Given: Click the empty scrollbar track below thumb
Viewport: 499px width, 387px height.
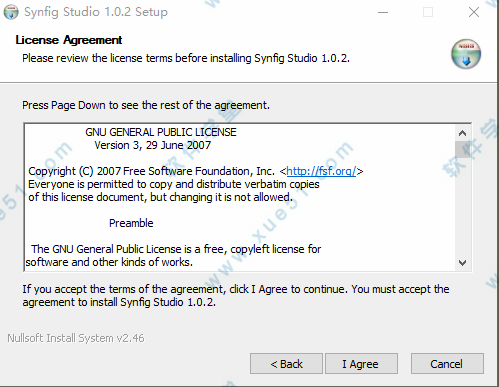Looking at the screenshot, I should [462, 207].
